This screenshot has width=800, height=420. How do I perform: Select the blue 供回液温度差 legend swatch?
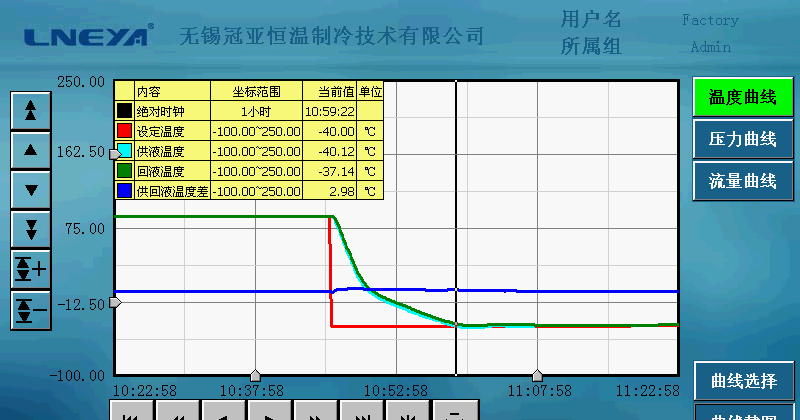124,190
